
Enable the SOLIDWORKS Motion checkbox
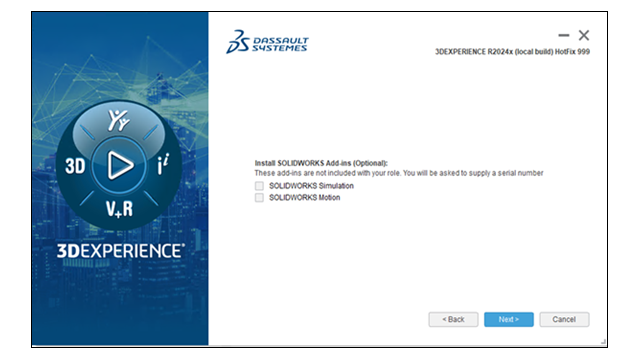pyautogui.click(x=259, y=198)
